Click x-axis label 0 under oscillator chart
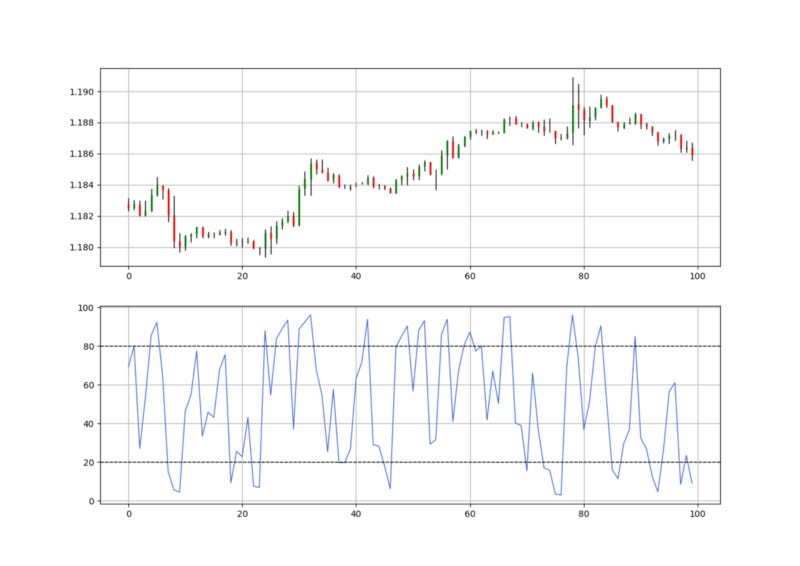 129,514
